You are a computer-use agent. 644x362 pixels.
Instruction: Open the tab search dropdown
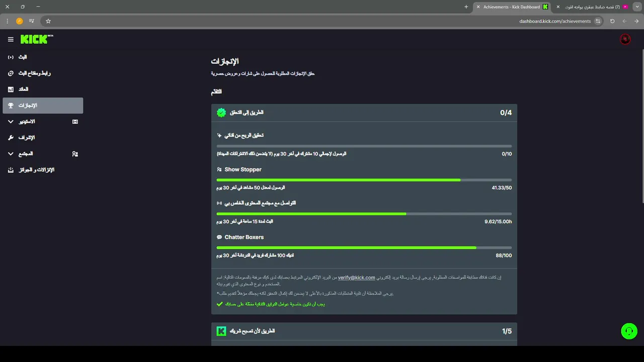637,7
